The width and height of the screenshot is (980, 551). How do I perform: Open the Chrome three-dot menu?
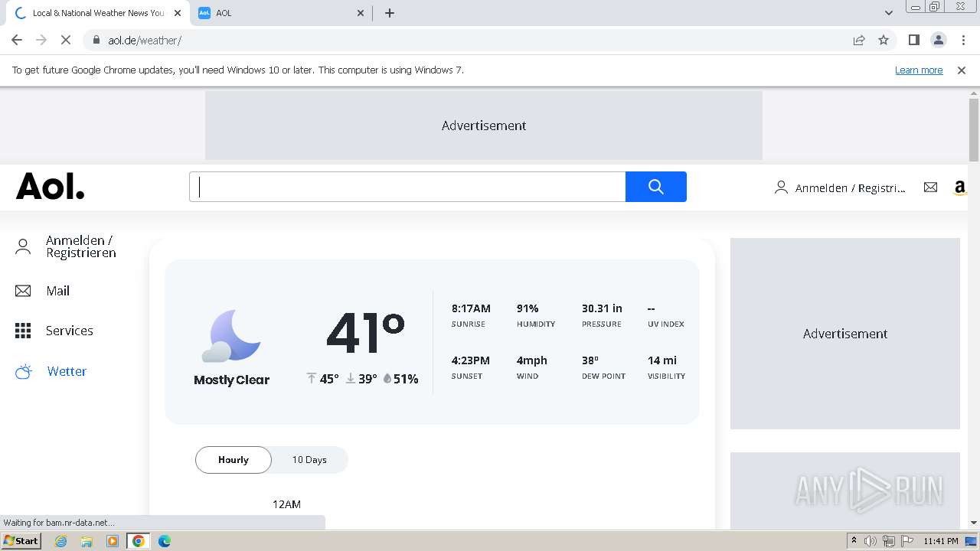click(963, 40)
